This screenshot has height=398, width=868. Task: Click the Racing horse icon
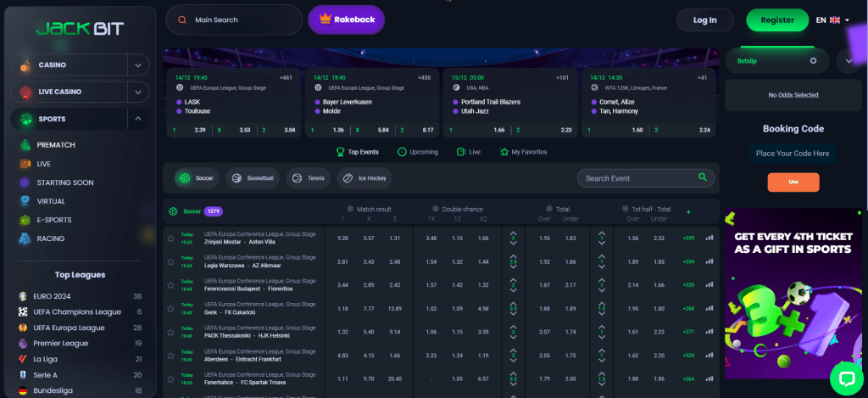coord(25,238)
